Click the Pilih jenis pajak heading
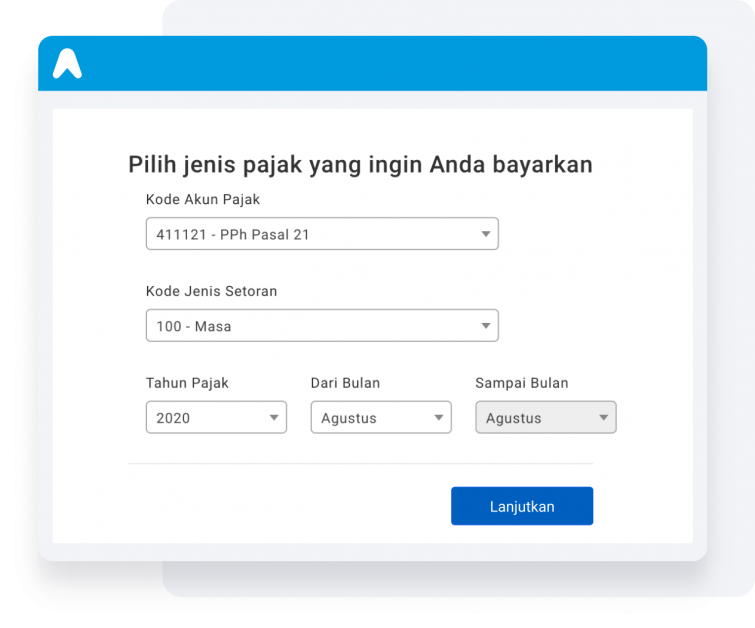Screen dimensions: 755x628 tap(360, 165)
